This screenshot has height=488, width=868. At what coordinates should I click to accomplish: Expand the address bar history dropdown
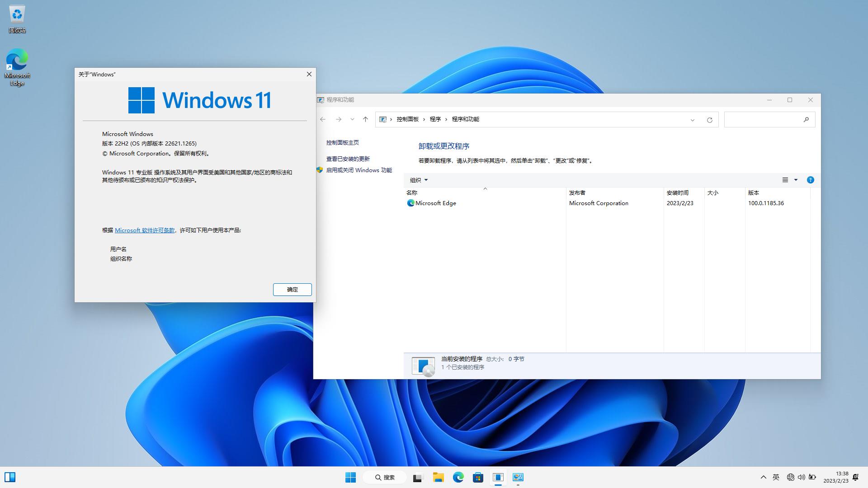(693, 120)
